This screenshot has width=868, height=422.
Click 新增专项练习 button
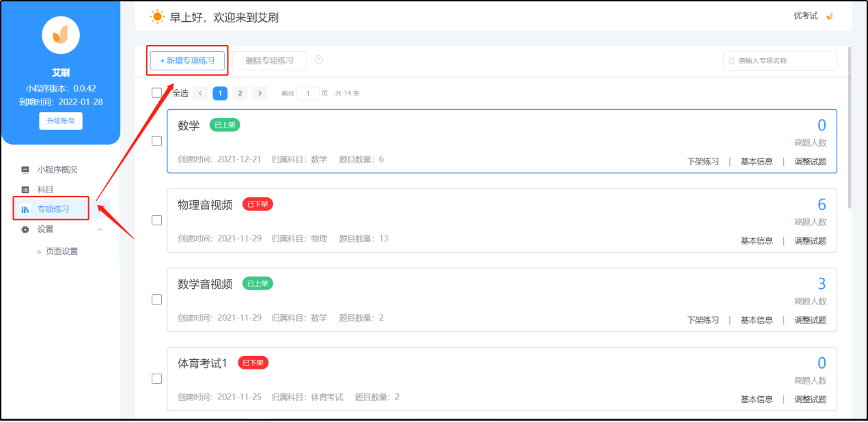187,61
